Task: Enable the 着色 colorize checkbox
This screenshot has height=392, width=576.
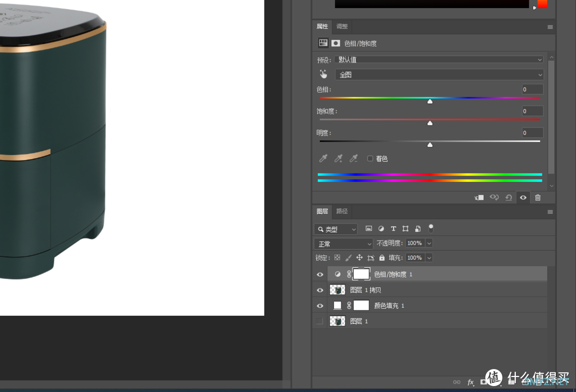Action: coord(370,158)
